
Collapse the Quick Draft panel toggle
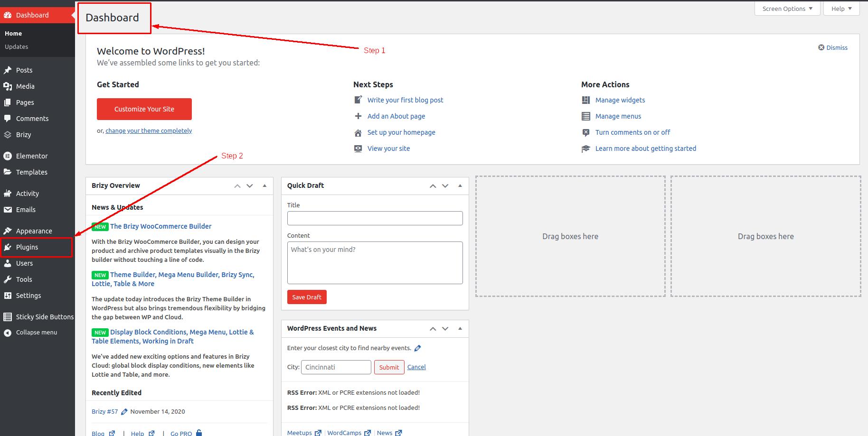460,186
